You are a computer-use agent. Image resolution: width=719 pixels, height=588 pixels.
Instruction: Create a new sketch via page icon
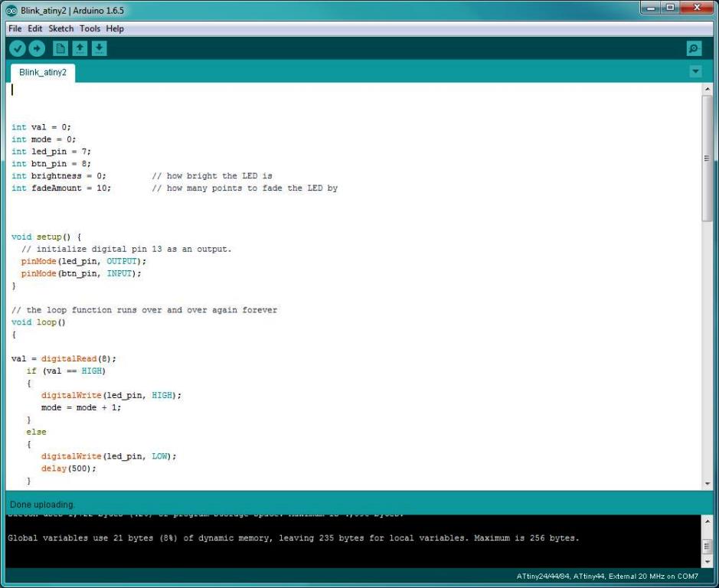click(x=60, y=48)
